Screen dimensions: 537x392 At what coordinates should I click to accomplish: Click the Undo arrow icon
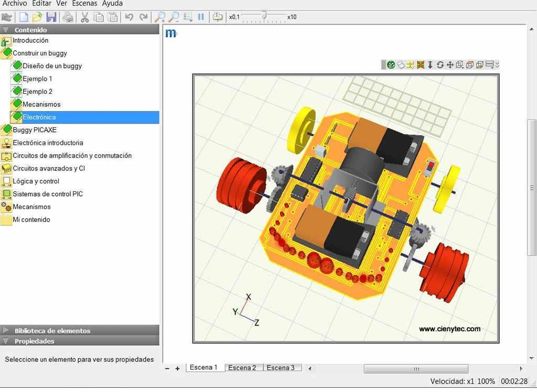tap(129, 17)
